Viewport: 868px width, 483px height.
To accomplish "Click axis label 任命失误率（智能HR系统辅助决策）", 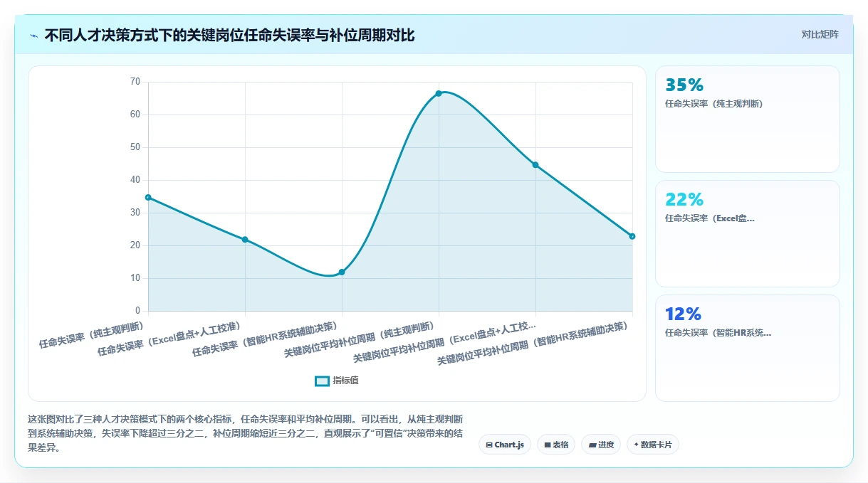I will click(x=265, y=339).
